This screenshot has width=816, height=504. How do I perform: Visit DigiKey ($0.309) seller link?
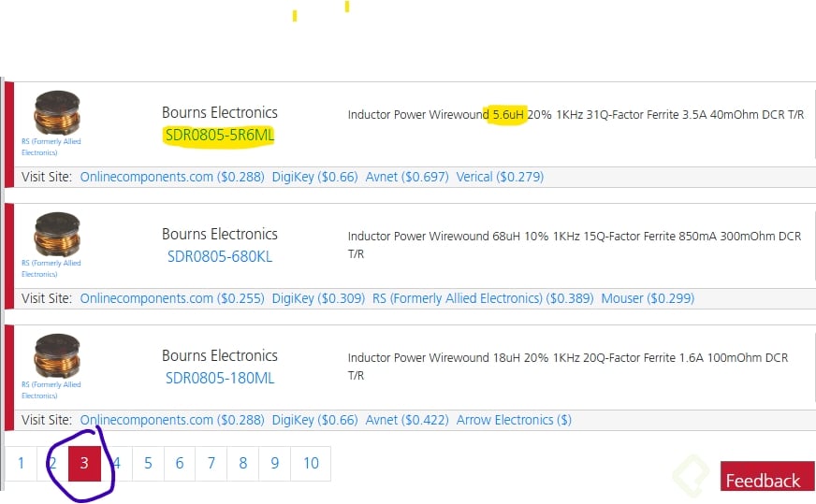(x=318, y=298)
